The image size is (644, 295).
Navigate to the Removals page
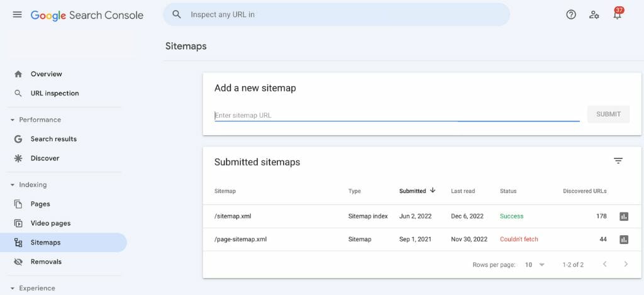[x=46, y=262]
